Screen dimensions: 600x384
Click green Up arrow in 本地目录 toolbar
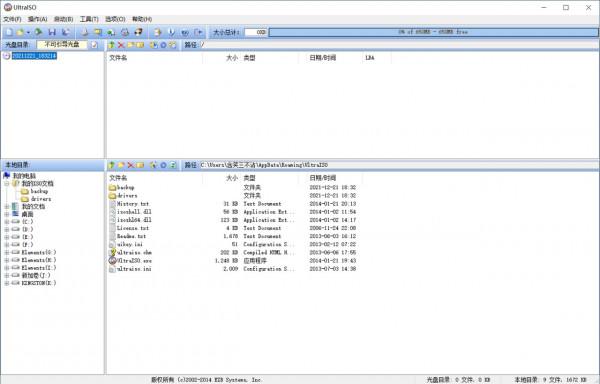point(111,165)
